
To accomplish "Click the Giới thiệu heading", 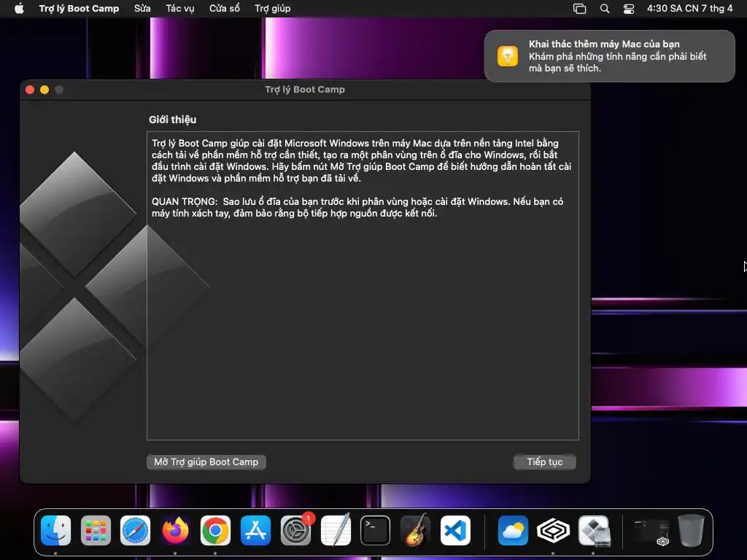I will tap(172, 120).
